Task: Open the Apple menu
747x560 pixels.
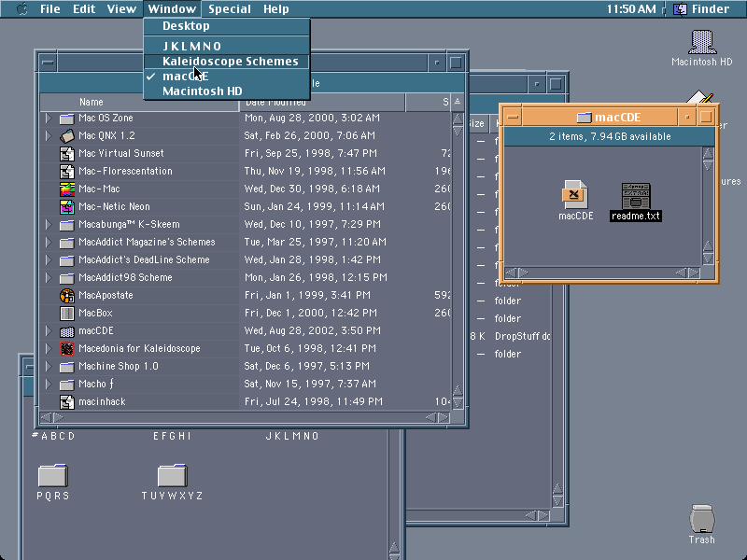Action: [x=21, y=8]
